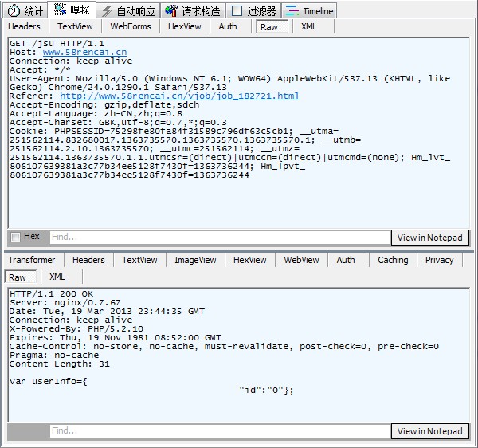Follow the www.58rencai.cn host link
478x448 pixels.
pos(84,52)
